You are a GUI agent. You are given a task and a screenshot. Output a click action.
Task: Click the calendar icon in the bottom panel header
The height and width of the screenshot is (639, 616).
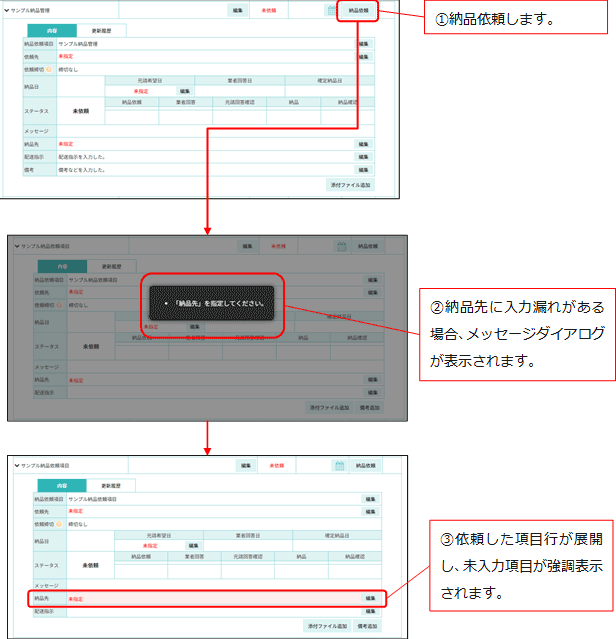coord(339,466)
